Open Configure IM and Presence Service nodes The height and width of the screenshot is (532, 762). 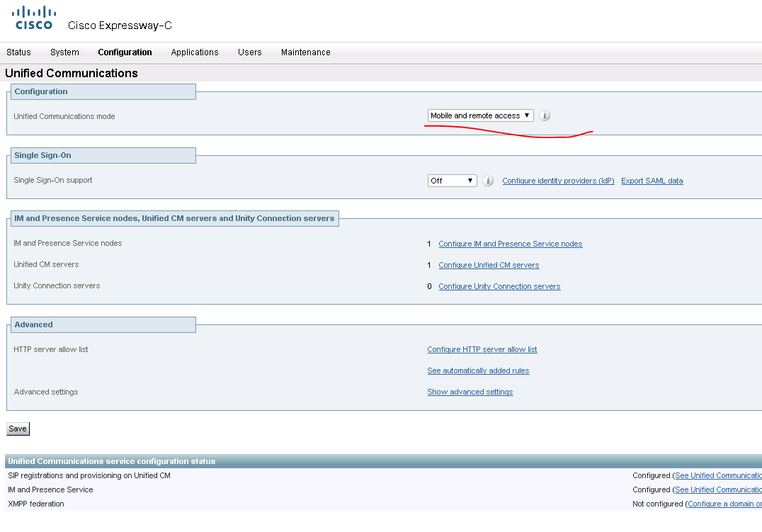(x=511, y=244)
